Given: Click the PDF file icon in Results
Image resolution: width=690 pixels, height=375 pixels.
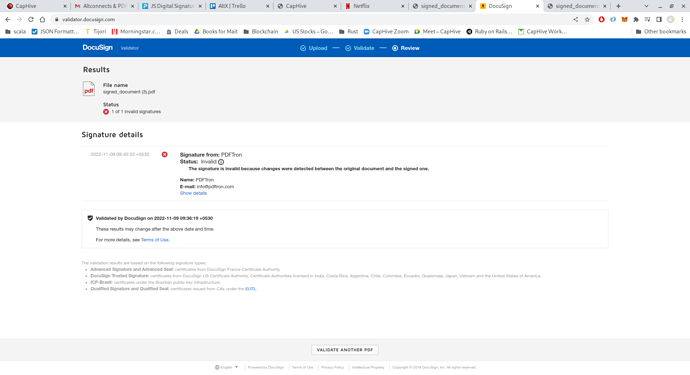Looking at the screenshot, I should (x=88, y=88).
